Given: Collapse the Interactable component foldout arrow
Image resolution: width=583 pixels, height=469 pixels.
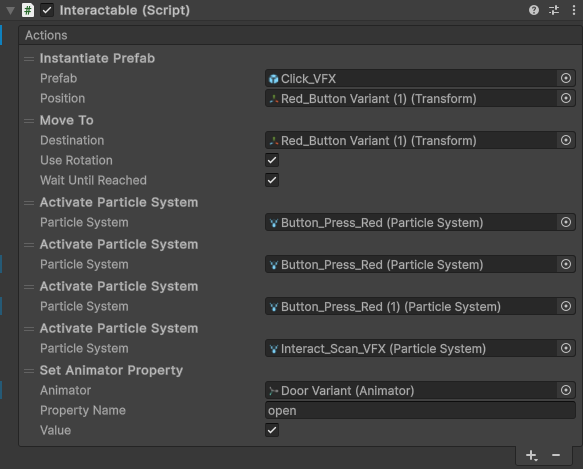Looking at the screenshot, I should tap(10, 10).
